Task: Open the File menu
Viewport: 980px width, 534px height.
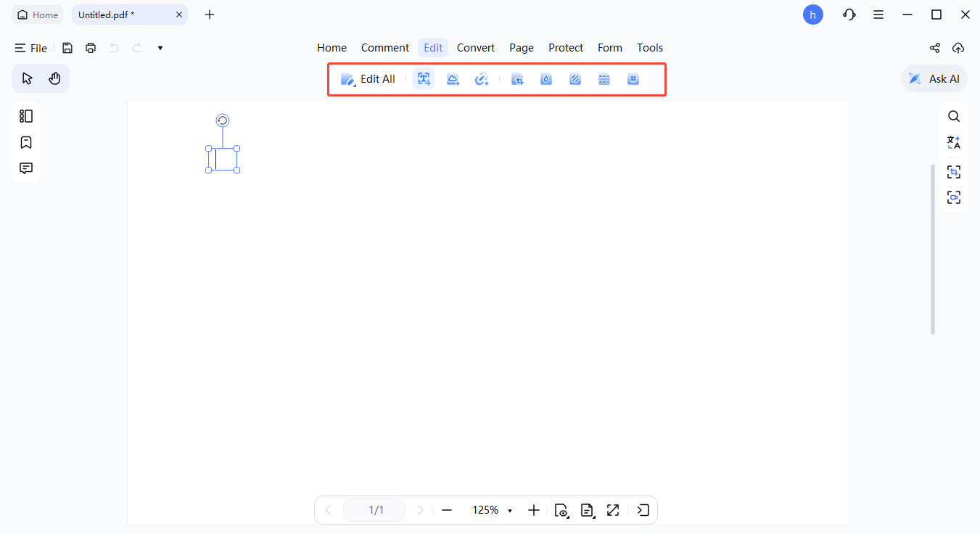Action: pyautogui.click(x=31, y=48)
